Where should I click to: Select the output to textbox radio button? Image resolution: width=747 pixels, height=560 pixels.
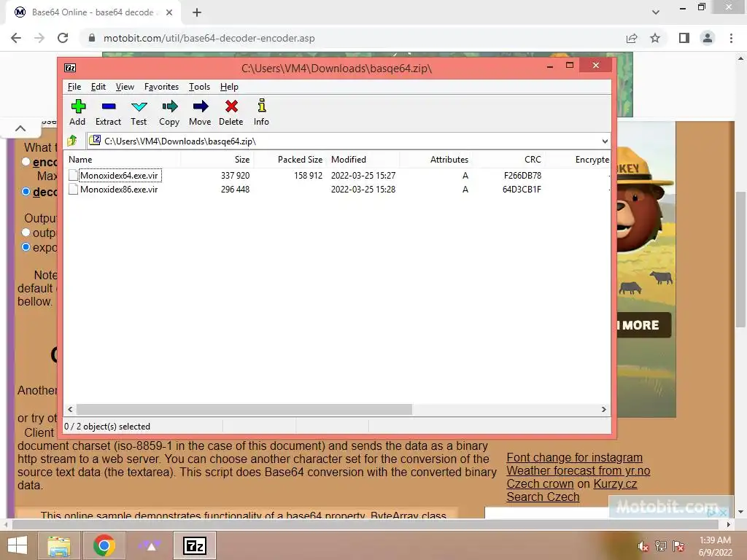point(26,233)
